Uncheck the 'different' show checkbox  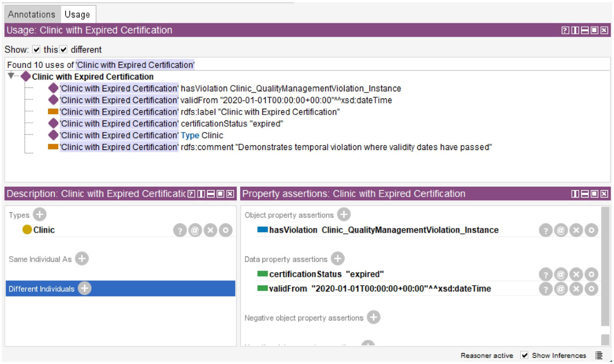(x=63, y=49)
